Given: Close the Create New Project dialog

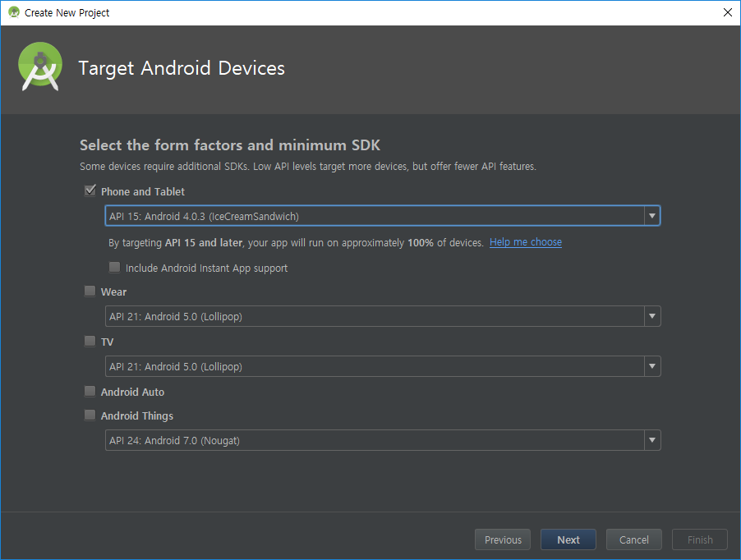Looking at the screenshot, I should point(727,12).
